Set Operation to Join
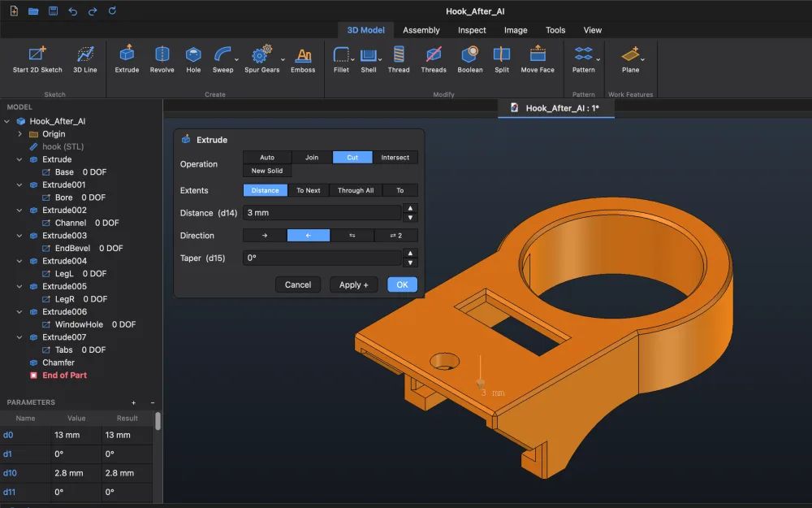Screen dimensions: 812x508 coord(312,157)
